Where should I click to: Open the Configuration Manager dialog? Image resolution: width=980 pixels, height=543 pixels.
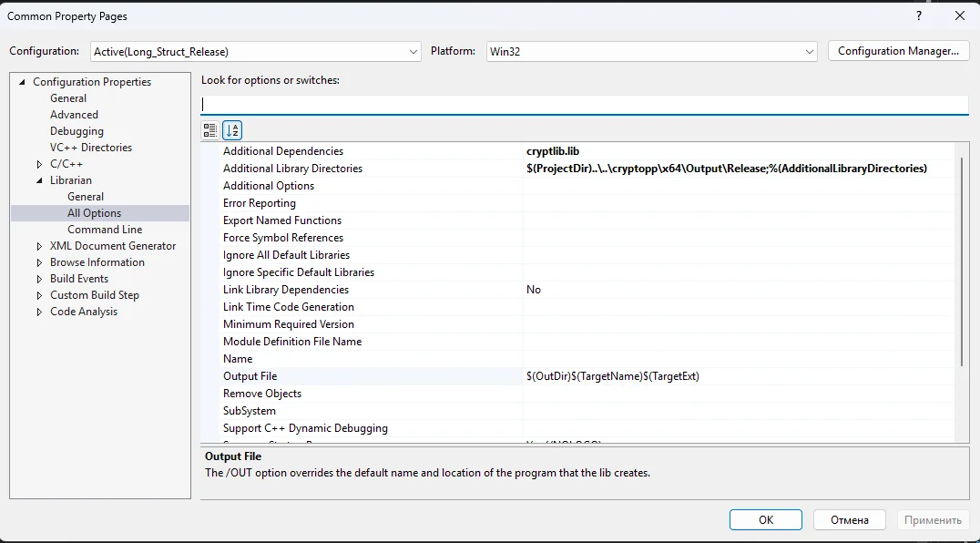pos(897,52)
